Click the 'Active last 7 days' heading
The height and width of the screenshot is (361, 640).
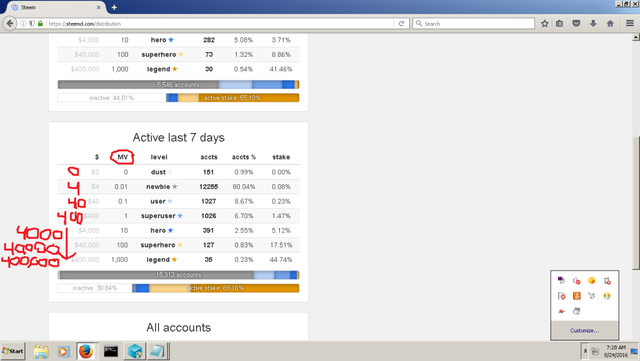click(x=178, y=138)
